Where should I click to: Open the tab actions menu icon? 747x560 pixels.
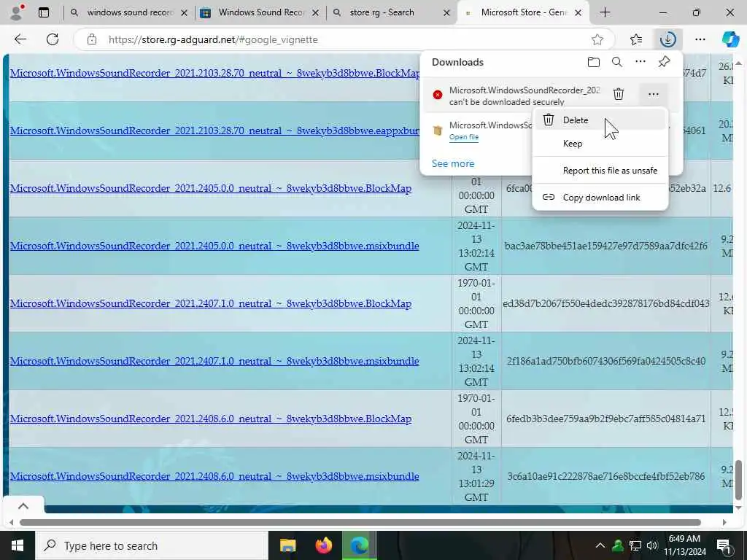[x=43, y=12]
